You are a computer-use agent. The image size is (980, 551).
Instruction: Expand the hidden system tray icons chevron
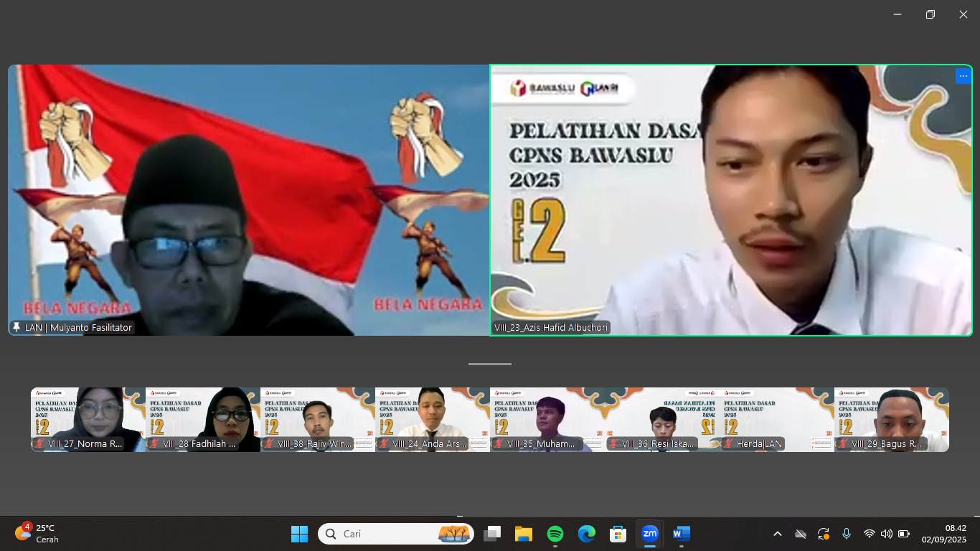point(777,534)
